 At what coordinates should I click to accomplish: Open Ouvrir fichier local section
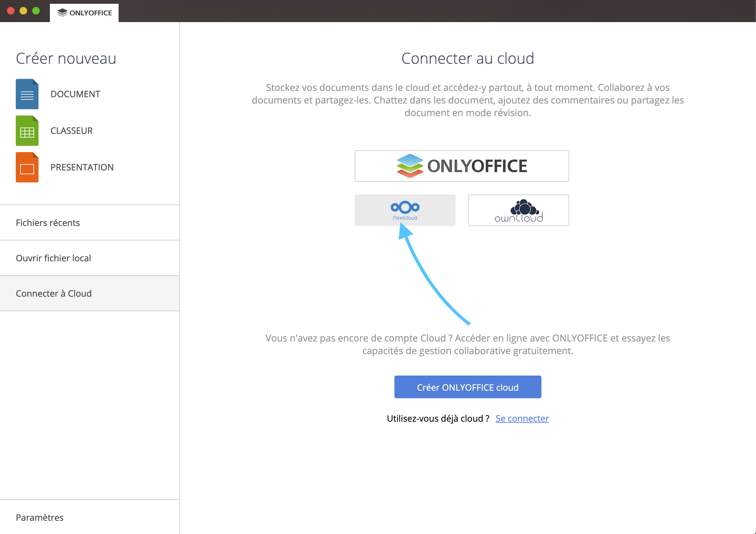[90, 258]
